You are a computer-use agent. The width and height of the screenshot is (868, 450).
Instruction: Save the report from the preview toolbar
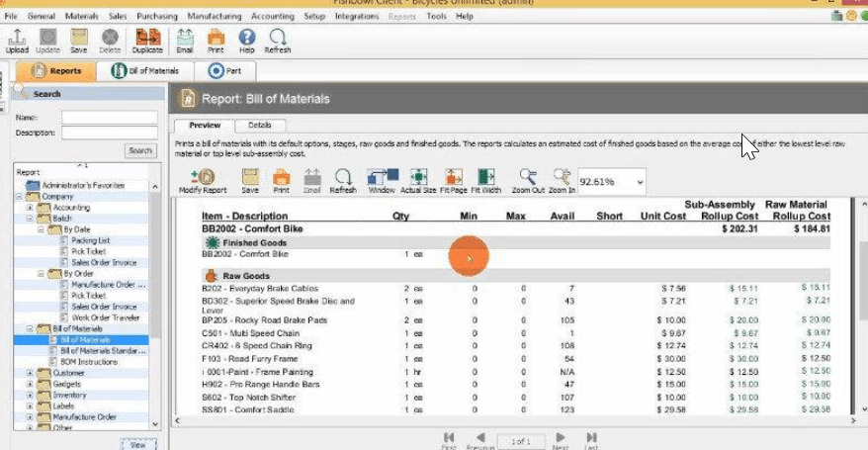click(250, 182)
